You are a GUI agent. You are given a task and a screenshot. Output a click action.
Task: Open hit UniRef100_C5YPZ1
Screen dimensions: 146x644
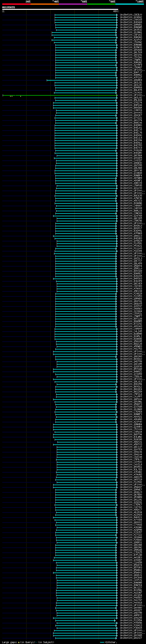point(131,314)
